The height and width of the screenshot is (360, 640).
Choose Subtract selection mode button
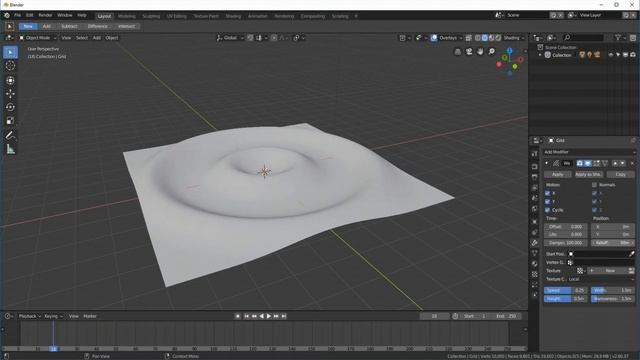pos(69,26)
